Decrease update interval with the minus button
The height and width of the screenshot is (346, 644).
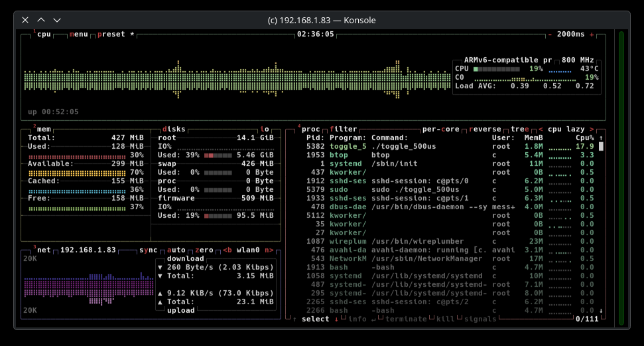click(x=550, y=35)
